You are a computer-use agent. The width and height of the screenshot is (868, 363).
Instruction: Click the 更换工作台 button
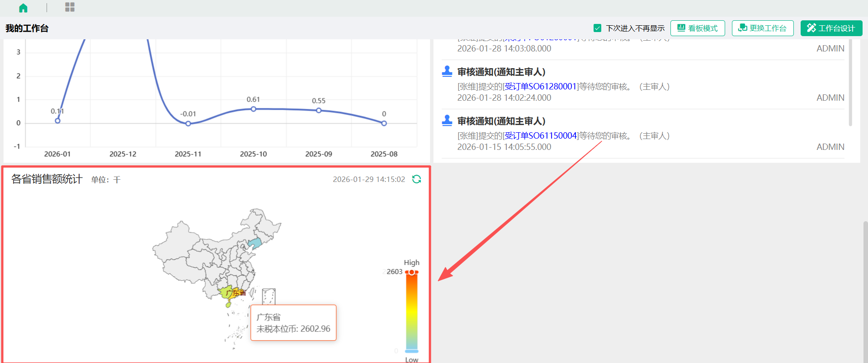tap(762, 28)
